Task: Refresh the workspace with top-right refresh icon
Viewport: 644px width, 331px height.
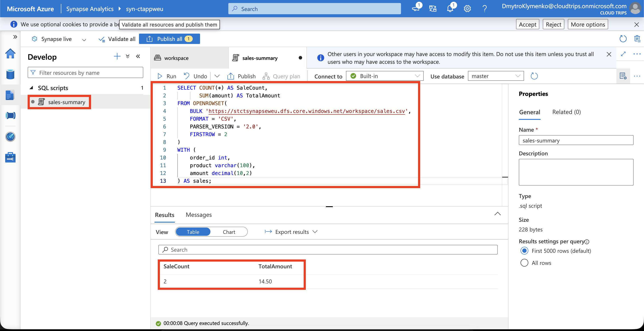Action: tap(623, 39)
